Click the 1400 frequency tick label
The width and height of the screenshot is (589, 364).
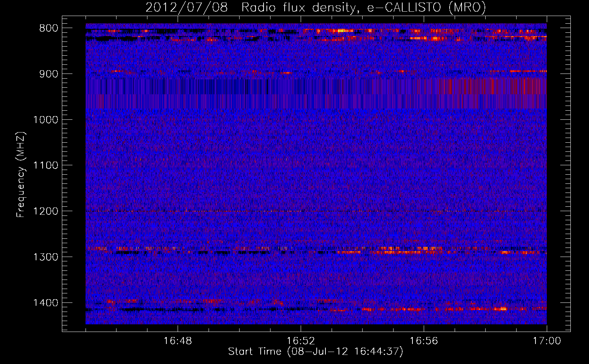(46, 303)
